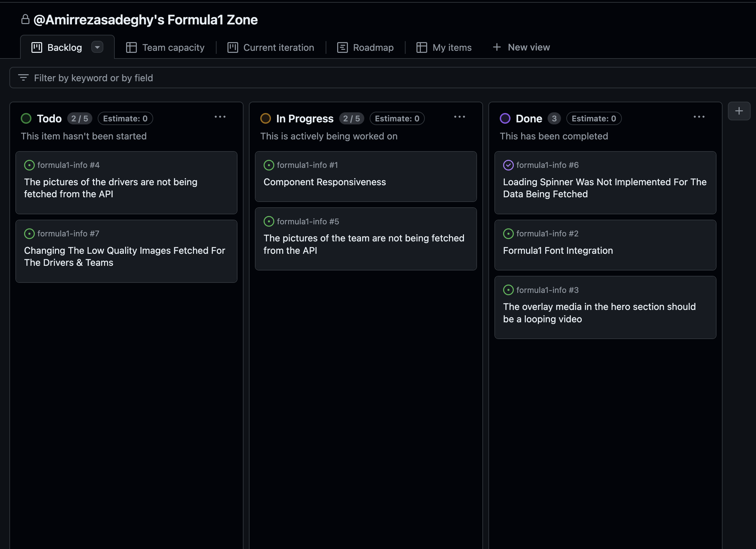The image size is (756, 549).
Task: Click Estimate: 0 badge in Done column
Action: [x=593, y=118]
